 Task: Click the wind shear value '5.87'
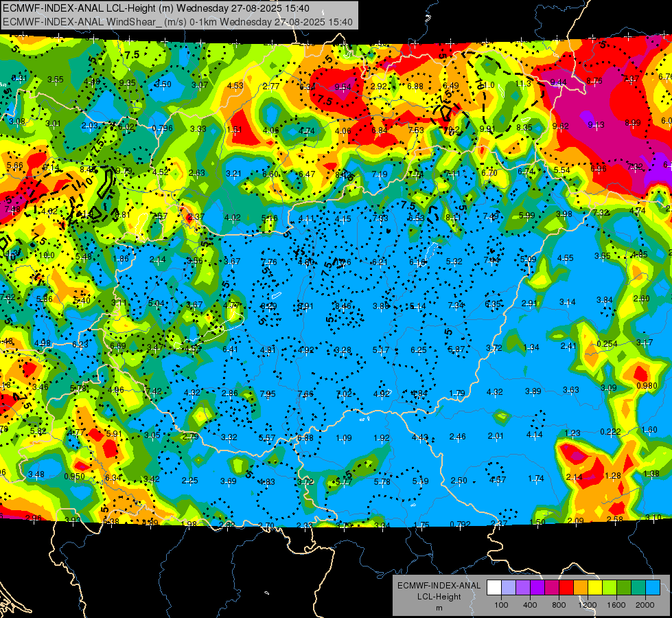[x=456, y=349]
